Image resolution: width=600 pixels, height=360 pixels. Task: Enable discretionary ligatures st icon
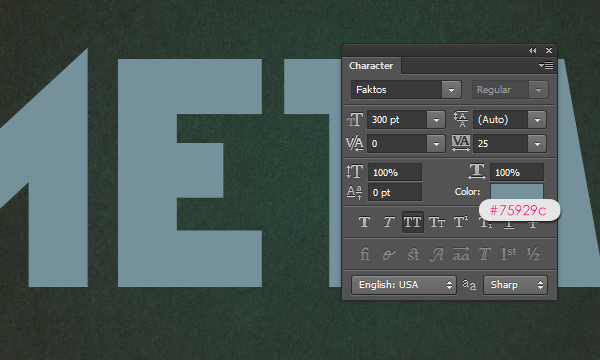413,254
